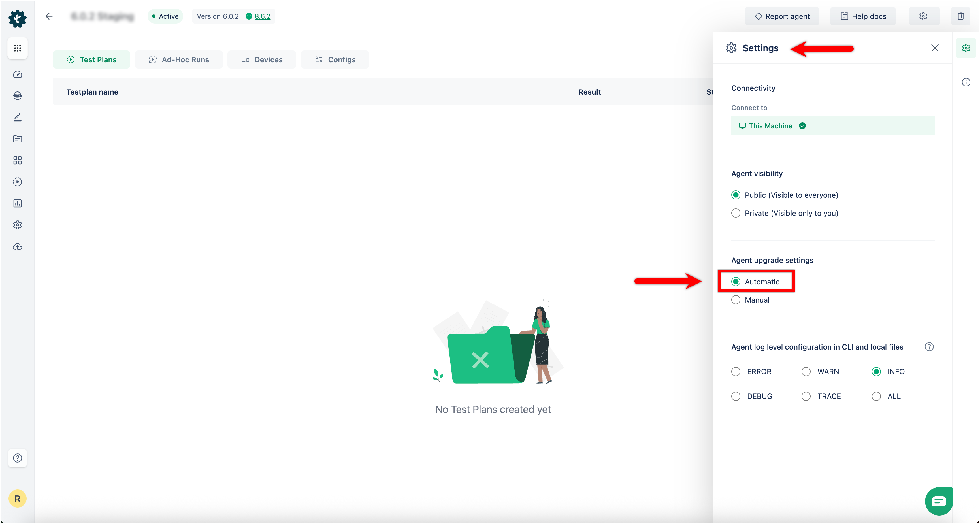This screenshot has height=524, width=980.
Task: Choose Manual agent upgrade setting
Action: point(736,300)
